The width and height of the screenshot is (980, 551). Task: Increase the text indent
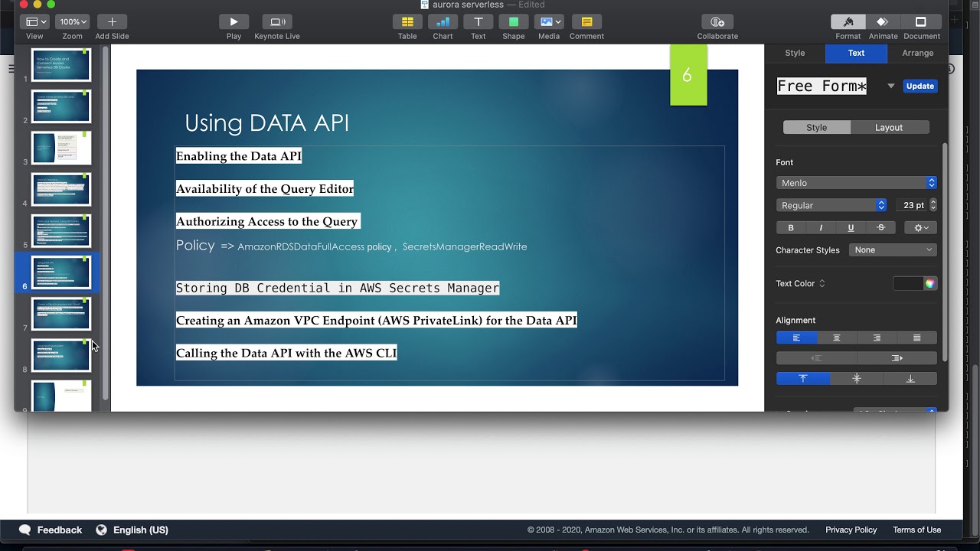pos(897,358)
